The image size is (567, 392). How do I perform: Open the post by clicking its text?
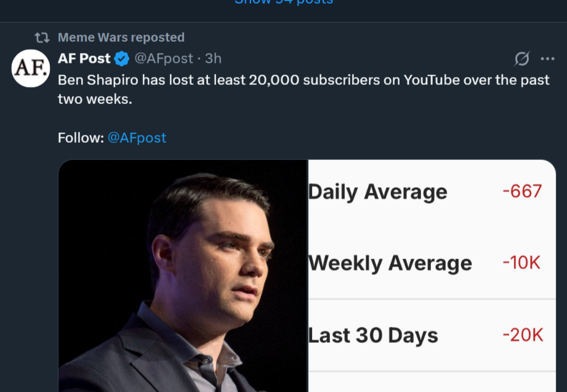[x=303, y=81]
